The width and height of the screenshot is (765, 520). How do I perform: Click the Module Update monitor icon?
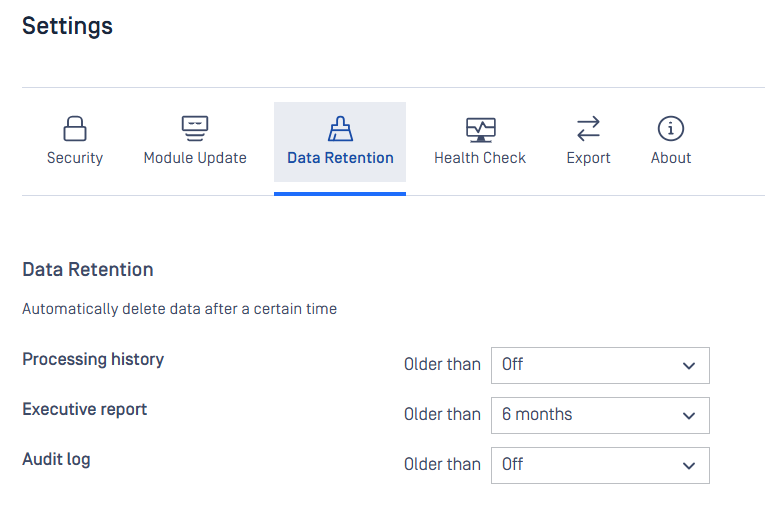195,128
